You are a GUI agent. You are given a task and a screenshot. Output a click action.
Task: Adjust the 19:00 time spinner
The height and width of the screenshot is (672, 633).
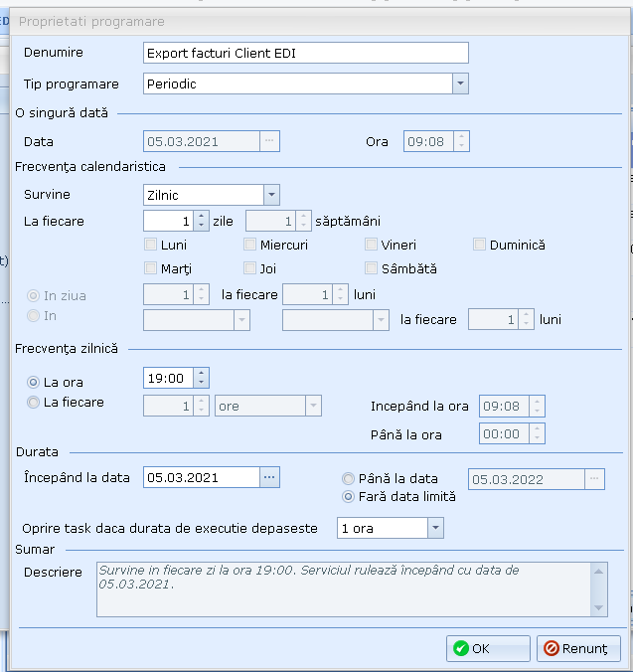point(202,378)
